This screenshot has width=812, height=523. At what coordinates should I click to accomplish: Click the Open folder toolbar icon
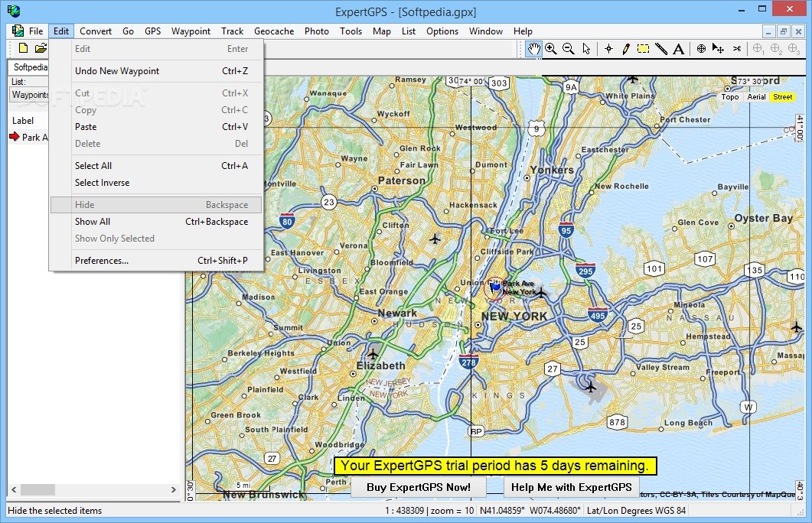(x=41, y=48)
